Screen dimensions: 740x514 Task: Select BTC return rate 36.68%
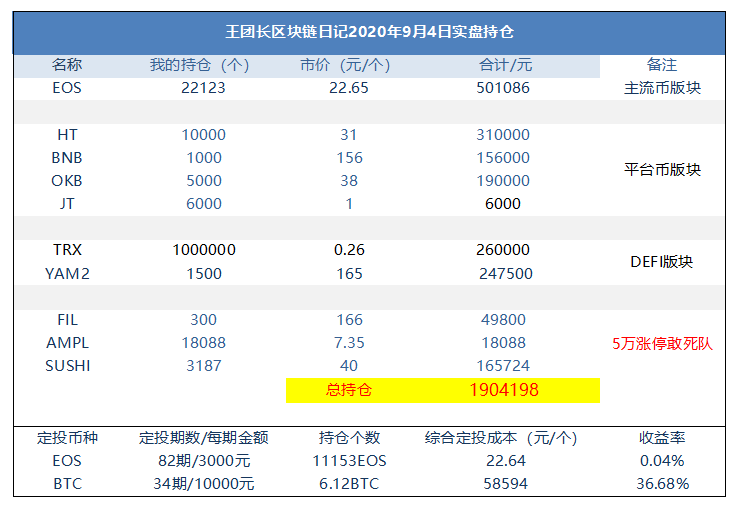tap(662, 484)
